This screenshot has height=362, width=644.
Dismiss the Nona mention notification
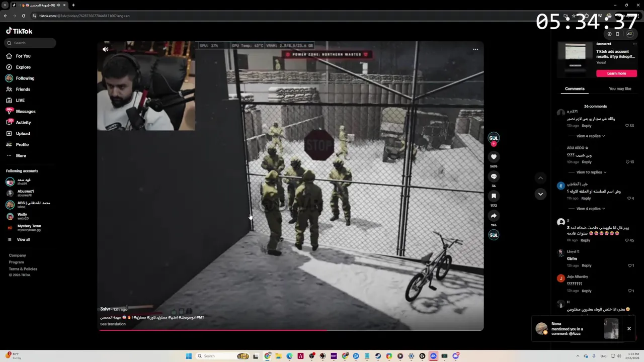pos(629,328)
